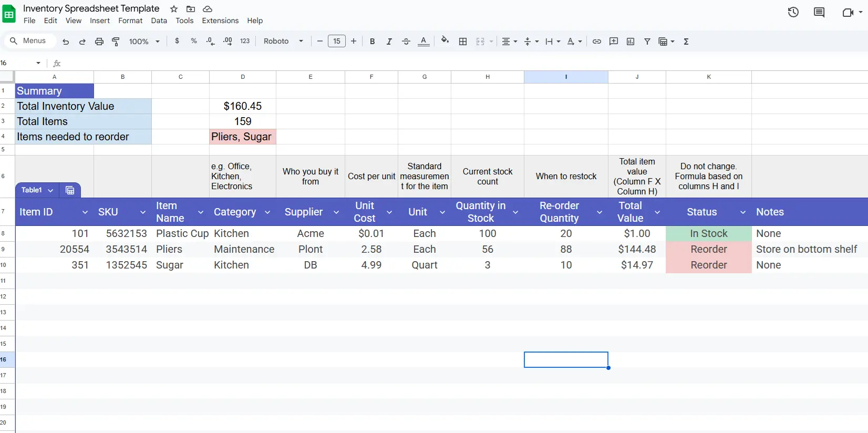This screenshot has height=433, width=868.
Task: Open the fill color picker
Action: click(x=445, y=41)
